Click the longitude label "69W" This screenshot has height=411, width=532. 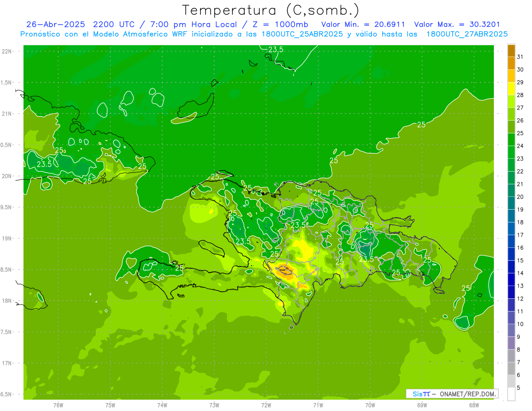pyautogui.click(x=422, y=405)
